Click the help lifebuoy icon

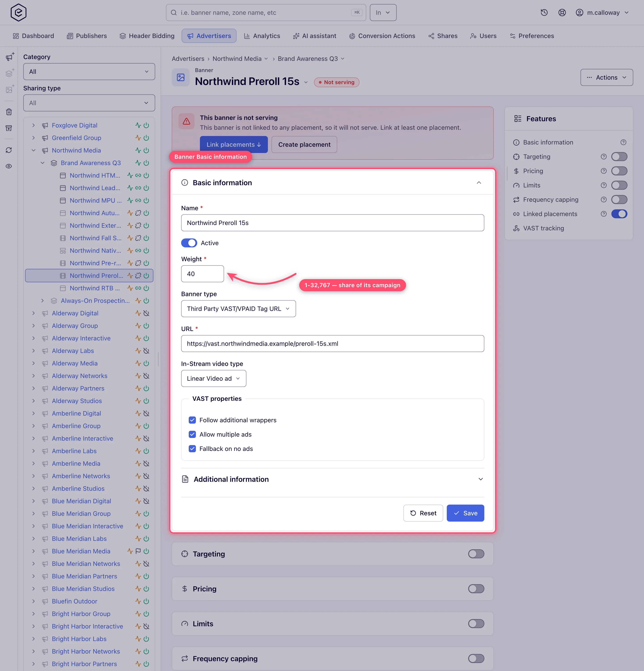coord(562,13)
